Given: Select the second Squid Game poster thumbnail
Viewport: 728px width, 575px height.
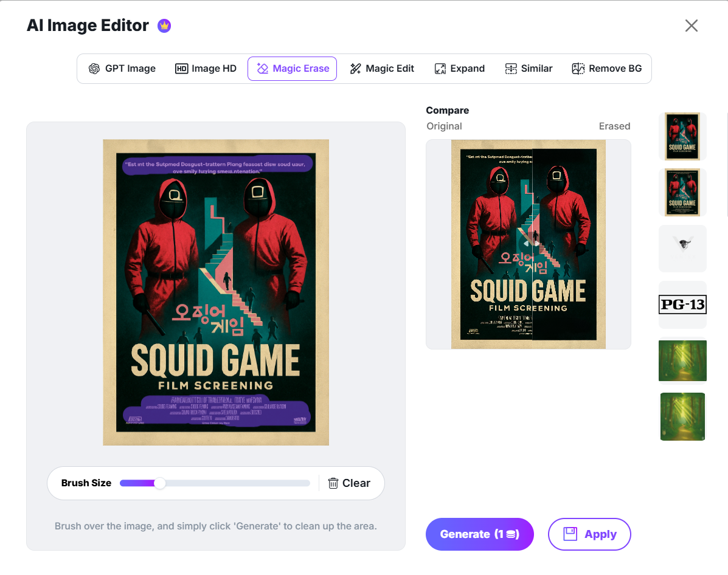Looking at the screenshot, I should pyautogui.click(x=682, y=192).
